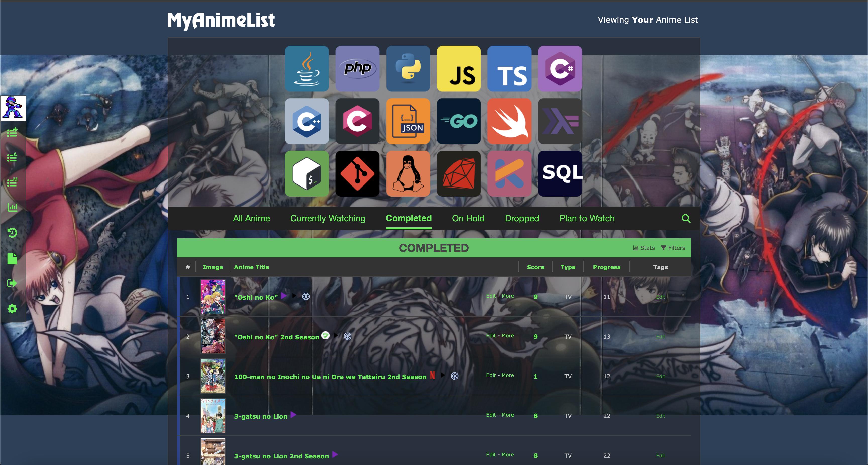The height and width of the screenshot is (465, 868).
Task: Expand the Filters panel
Action: [x=673, y=248]
